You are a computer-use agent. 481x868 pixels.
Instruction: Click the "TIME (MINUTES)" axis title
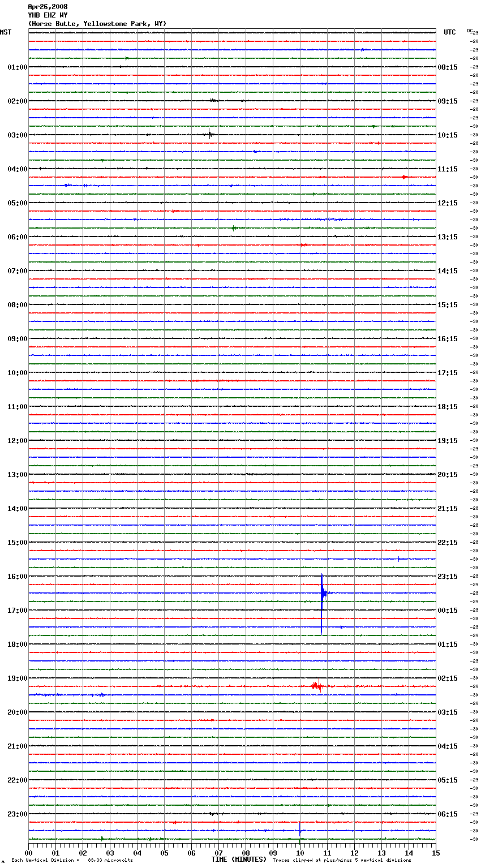(239, 860)
